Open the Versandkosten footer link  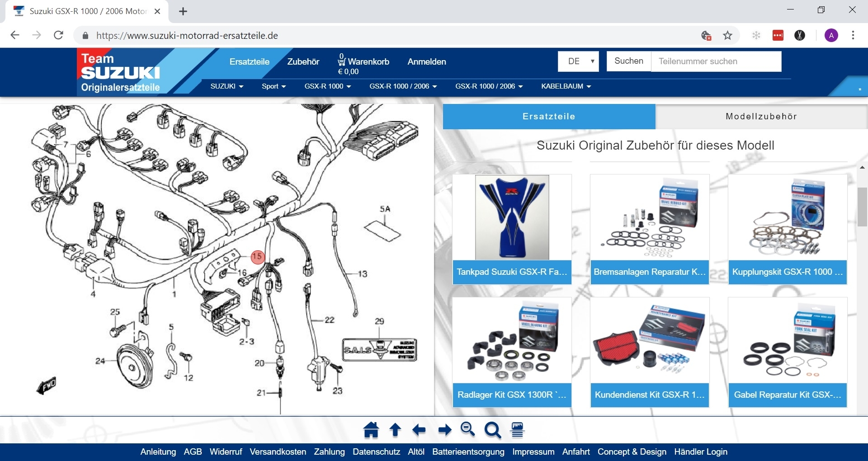(278, 452)
